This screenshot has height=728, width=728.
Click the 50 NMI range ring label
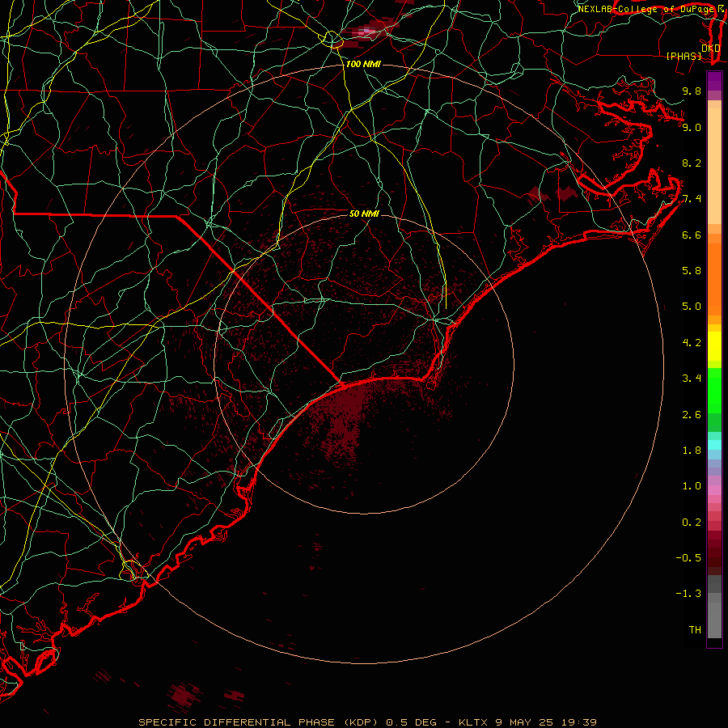(x=364, y=214)
